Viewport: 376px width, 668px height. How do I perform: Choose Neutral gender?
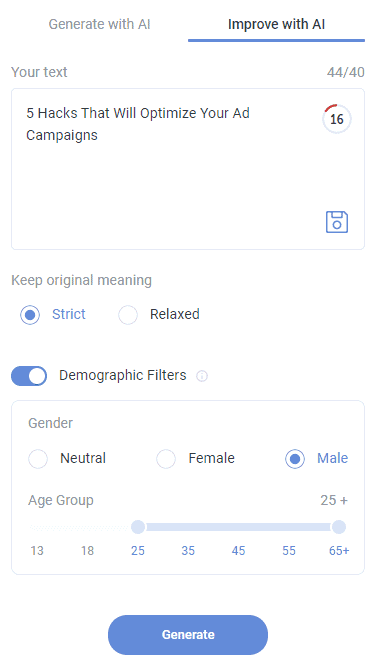point(67,459)
